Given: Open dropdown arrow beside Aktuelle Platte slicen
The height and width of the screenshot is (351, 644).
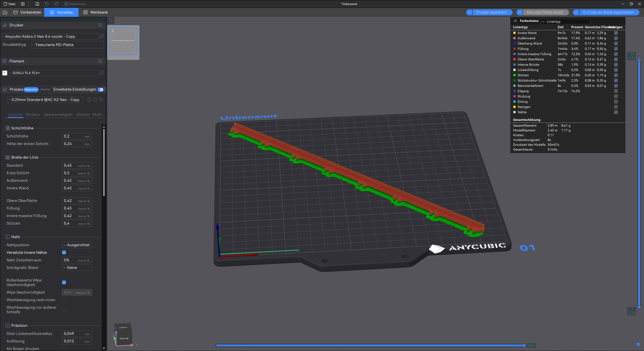Looking at the screenshot, I should (x=519, y=12).
